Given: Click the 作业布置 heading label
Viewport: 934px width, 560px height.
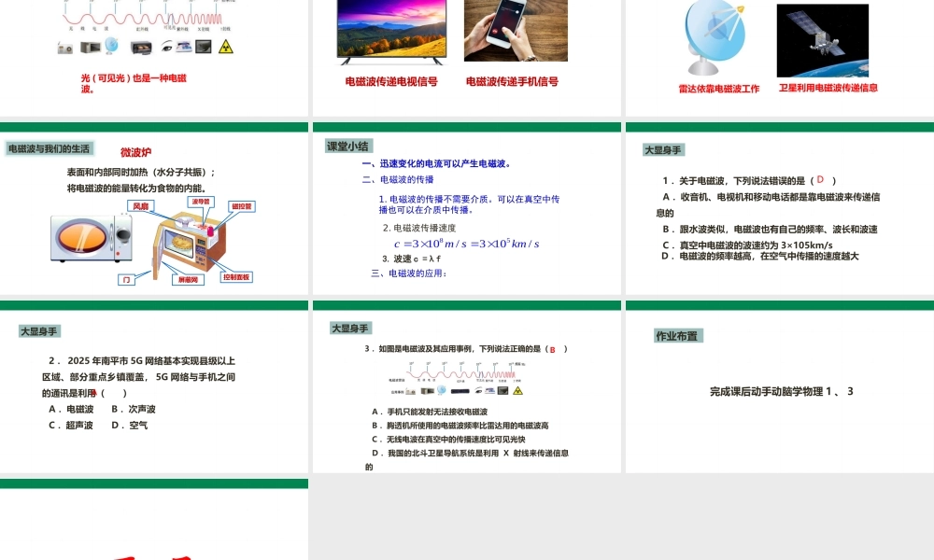Looking at the screenshot, I should [x=676, y=336].
